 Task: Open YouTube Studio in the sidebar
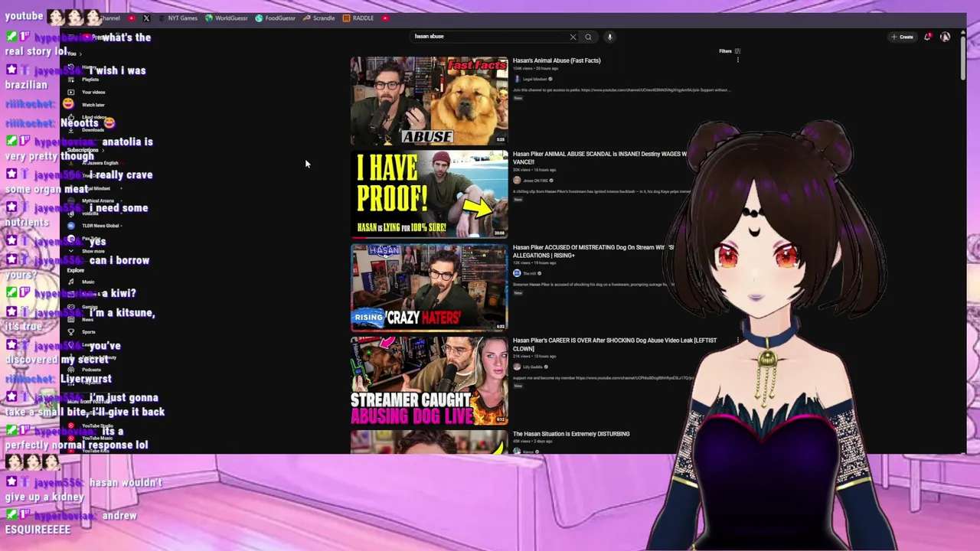click(x=90, y=425)
